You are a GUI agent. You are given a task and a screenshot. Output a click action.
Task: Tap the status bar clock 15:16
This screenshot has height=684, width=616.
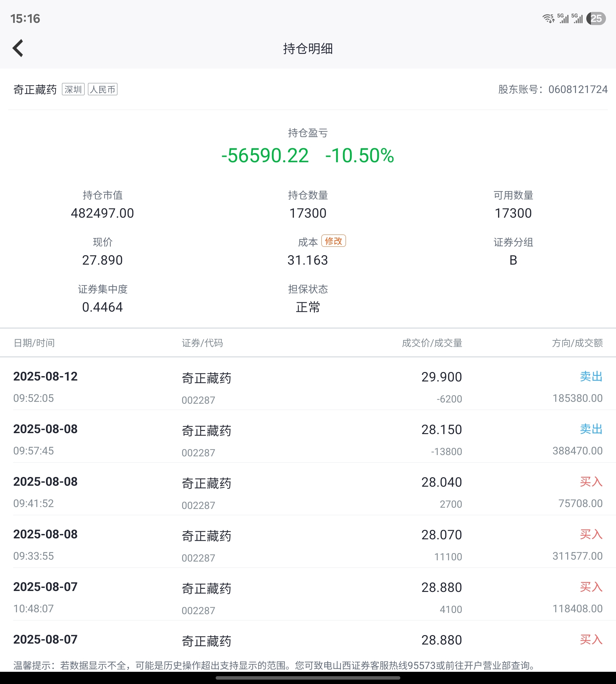pyautogui.click(x=25, y=18)
